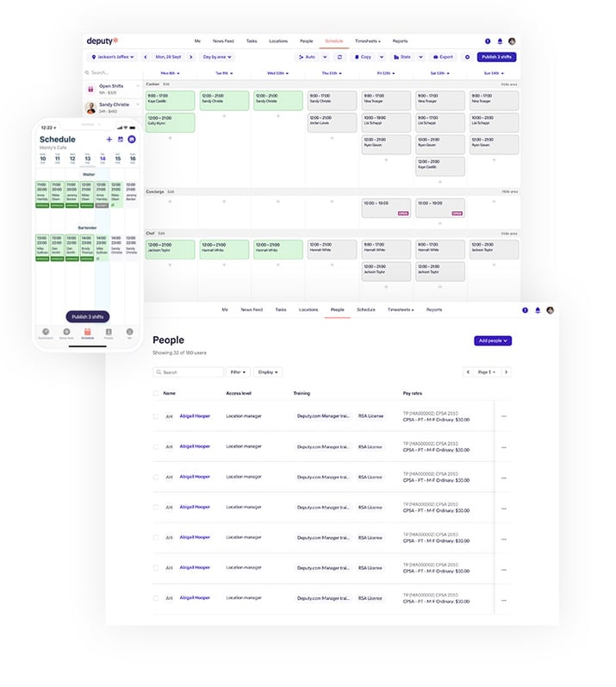Check the box for the first Abigail Hooper row
Image resolution: width=616 pixels, height=687 pixels.
coord(156,416)
